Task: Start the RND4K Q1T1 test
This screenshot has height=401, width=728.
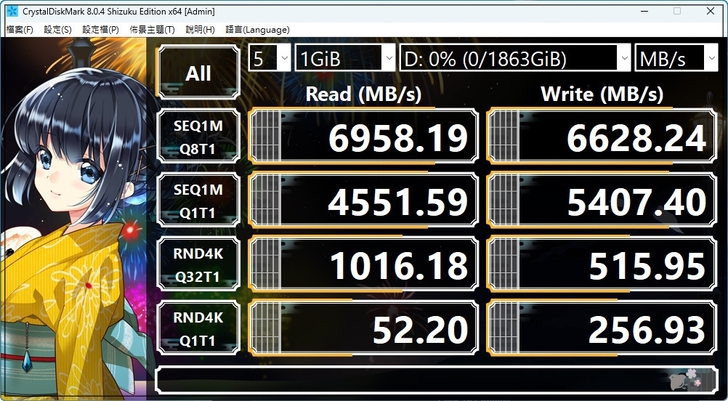Action: pyautogui.click(x=198, y=328)
